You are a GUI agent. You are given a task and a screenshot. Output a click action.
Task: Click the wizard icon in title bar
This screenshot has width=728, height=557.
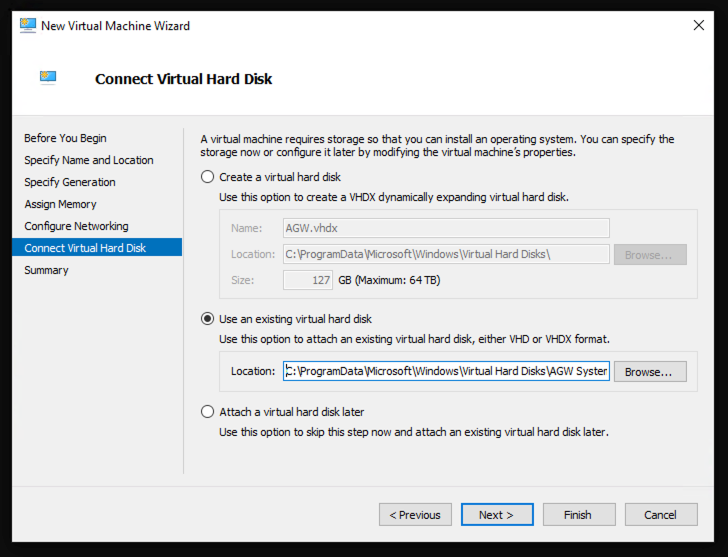[x=29, y=25]
